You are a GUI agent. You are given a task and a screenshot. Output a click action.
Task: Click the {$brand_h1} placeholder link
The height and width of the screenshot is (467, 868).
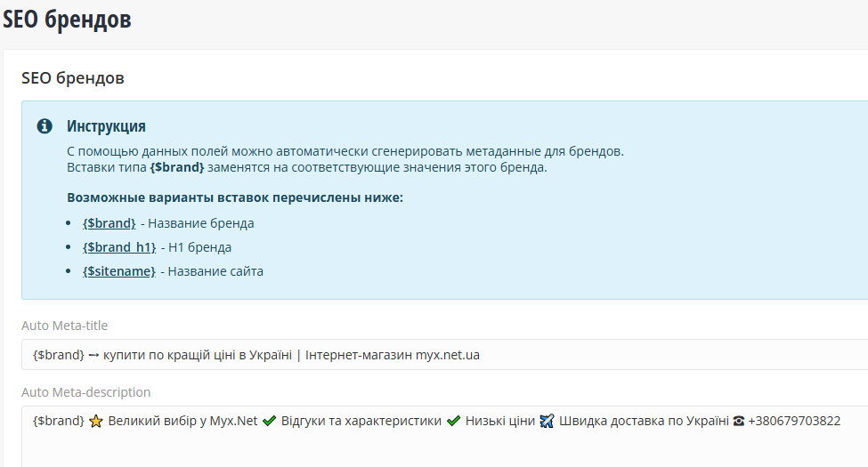pyautogui.click(x=119, y=247)
